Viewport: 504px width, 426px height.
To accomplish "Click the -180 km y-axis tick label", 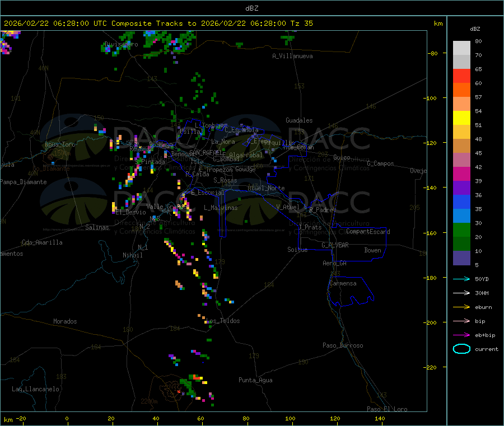I will click(432, 278).
